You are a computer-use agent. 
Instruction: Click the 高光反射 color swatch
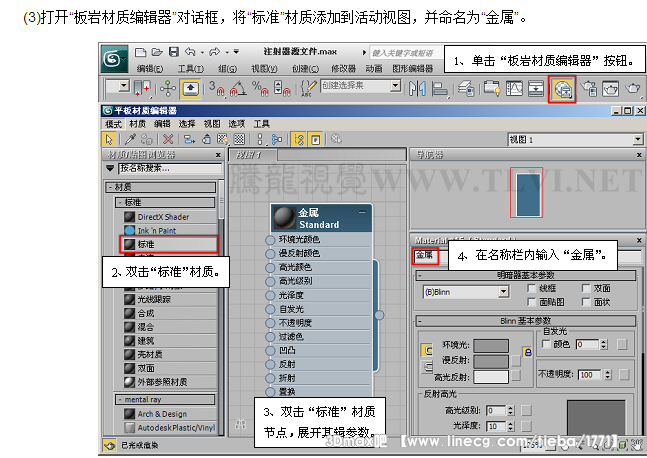point(491,377)
